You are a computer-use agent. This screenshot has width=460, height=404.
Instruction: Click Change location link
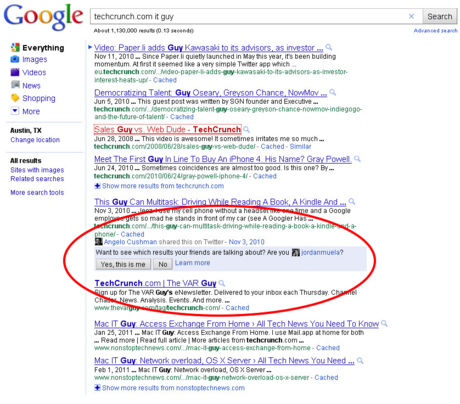click(35, 140)
